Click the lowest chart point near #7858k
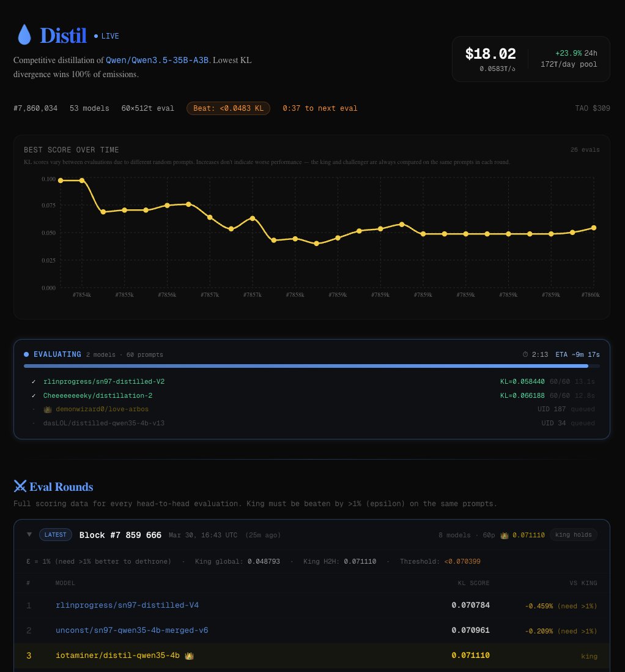This screenshot has height=672, width=625. click(317, 244)
